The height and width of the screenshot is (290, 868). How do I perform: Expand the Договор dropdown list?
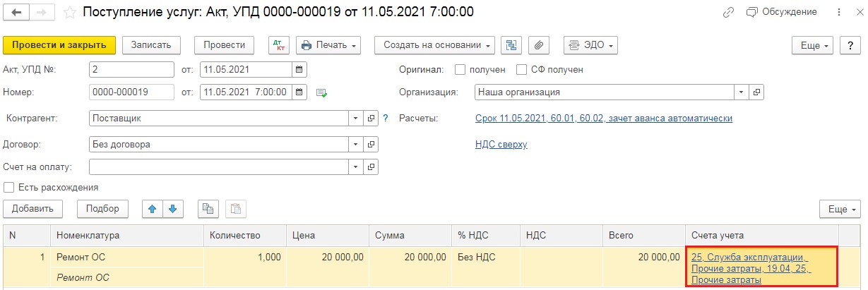pos(355,145)
